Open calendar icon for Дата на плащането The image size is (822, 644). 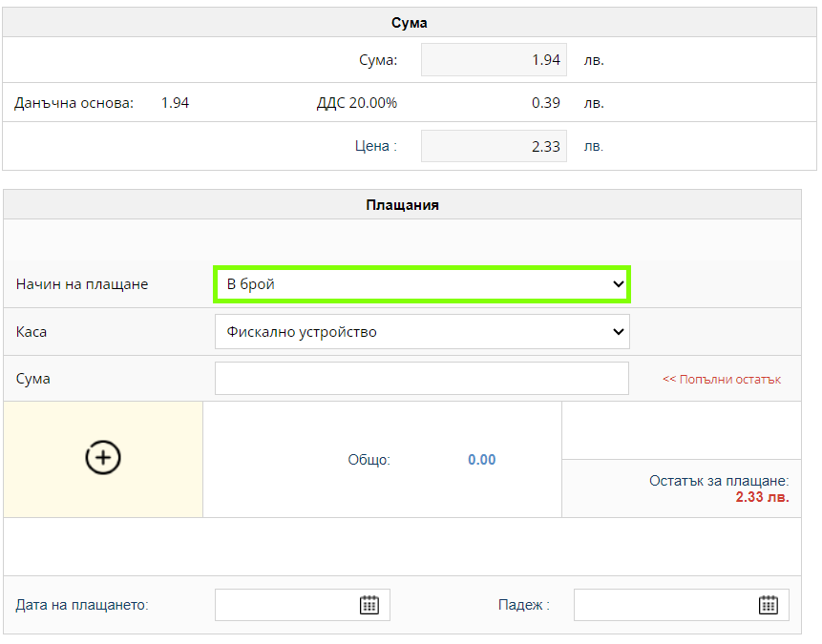(x=369, y=605)
